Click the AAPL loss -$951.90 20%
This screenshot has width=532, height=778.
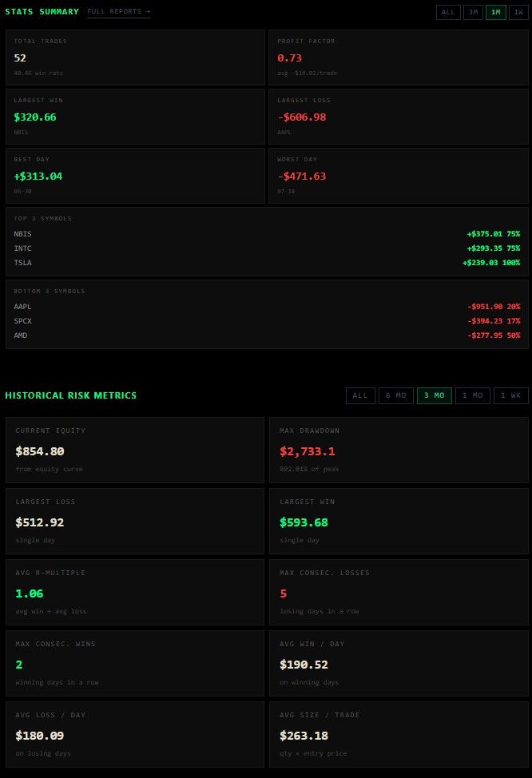pos(494,307)
